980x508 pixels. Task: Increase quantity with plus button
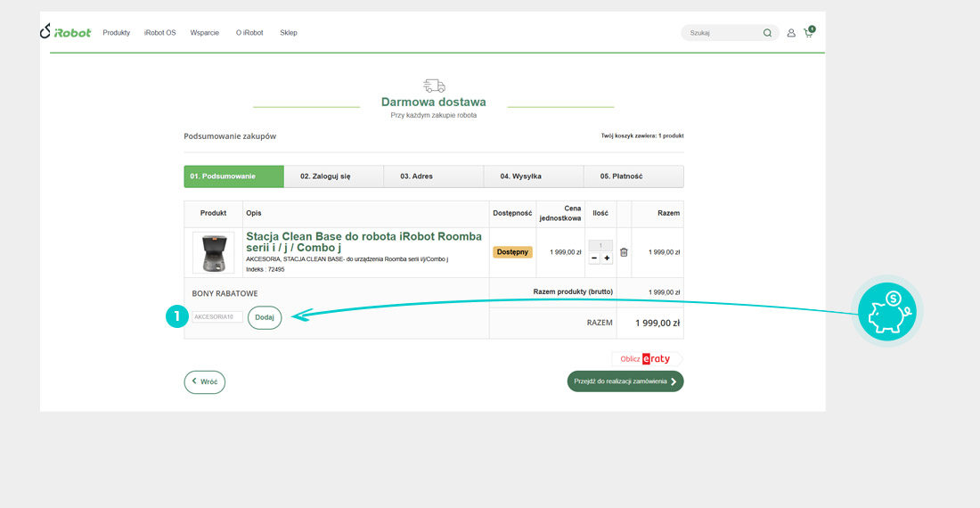[607, 258]
